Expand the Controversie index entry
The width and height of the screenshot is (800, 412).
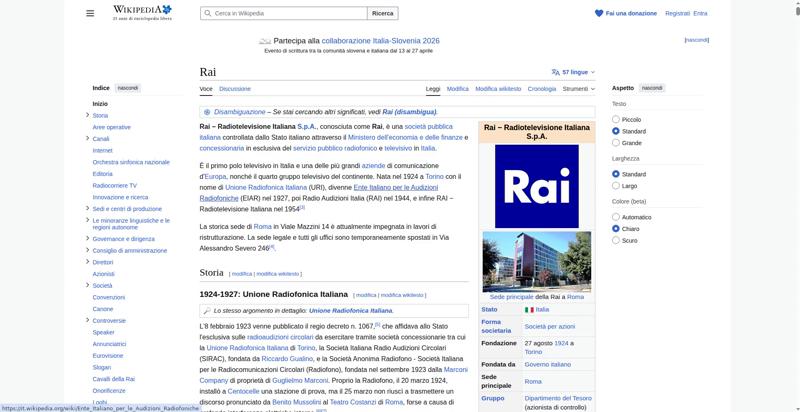click(x=88, y=320)
